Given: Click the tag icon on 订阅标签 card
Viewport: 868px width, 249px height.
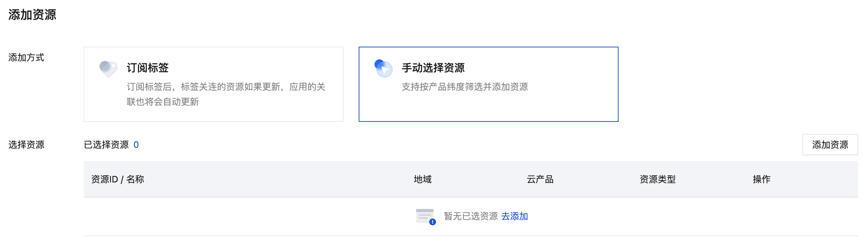Looking at the screenshot, I should pyautogui.click(x=108, y=68).
